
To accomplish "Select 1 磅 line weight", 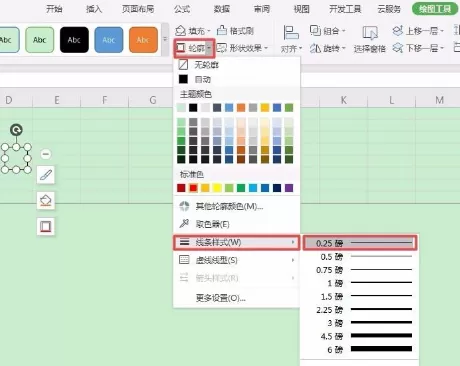I will click(360, 283).
